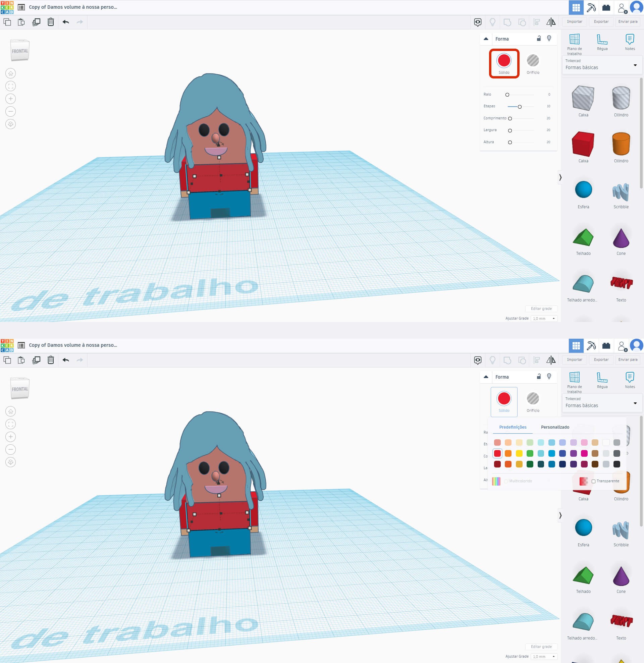Open the Formas básicas dropdown in bottom screenshot
The image size is (644, 663).
click(x=602, y=403)
